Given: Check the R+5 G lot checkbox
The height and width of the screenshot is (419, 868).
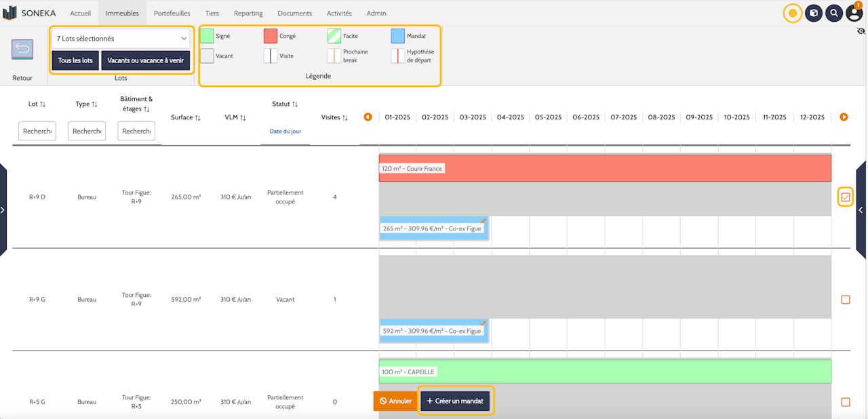Looking at the screenshot, I should click(x=845, y=402).
